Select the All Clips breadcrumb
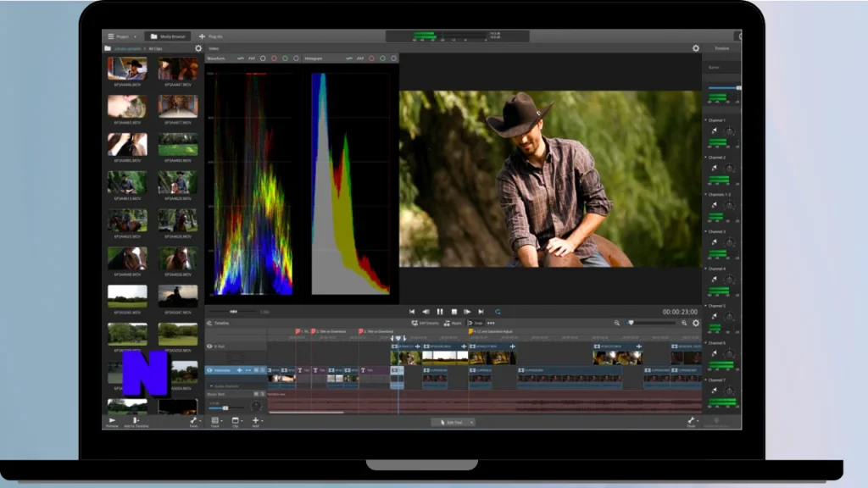Viewport: 868px width, 488px height. tap(155, 48)
